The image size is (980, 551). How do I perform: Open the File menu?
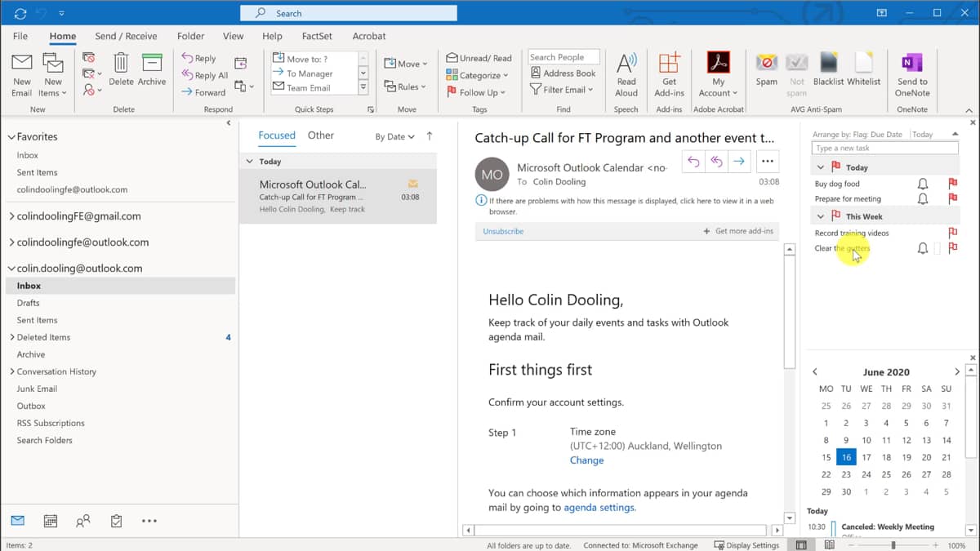pyautogui.click(x=20, y=36)
